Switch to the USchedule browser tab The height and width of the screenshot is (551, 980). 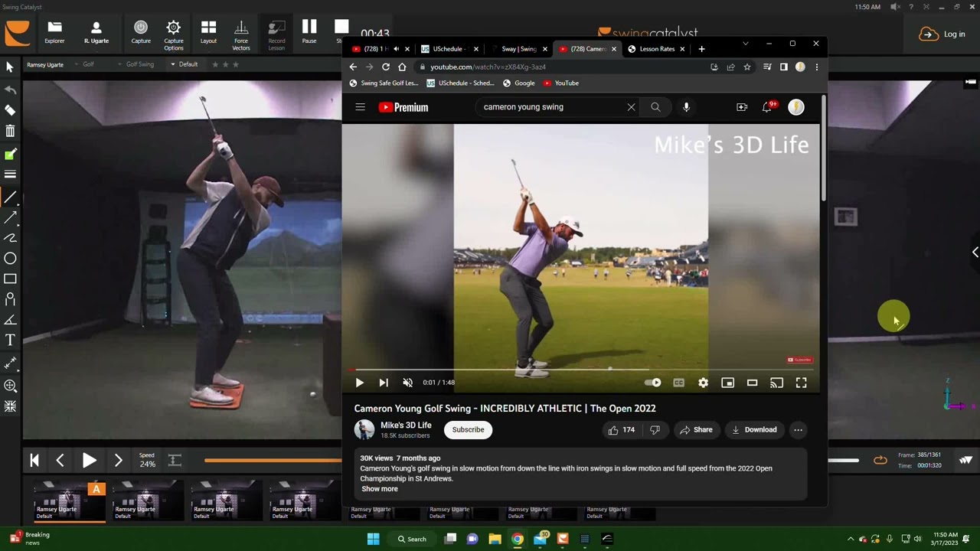coord(448,49)
